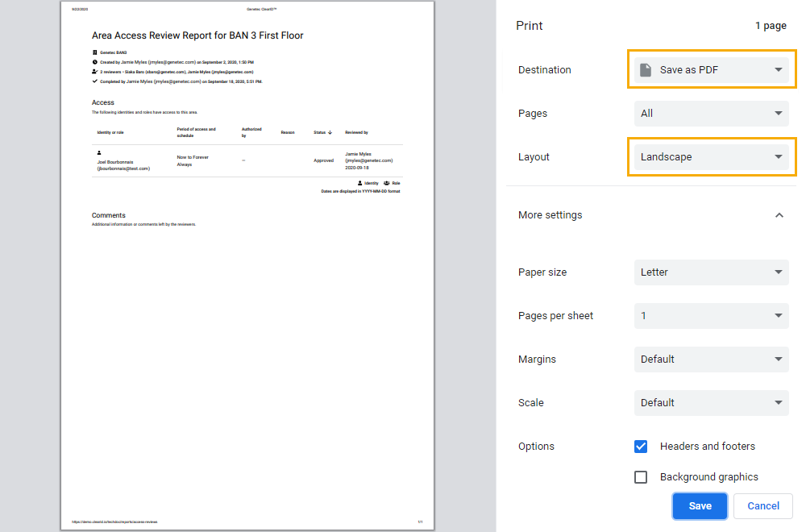
Task: Click the Save button
Action: [699, 505]
